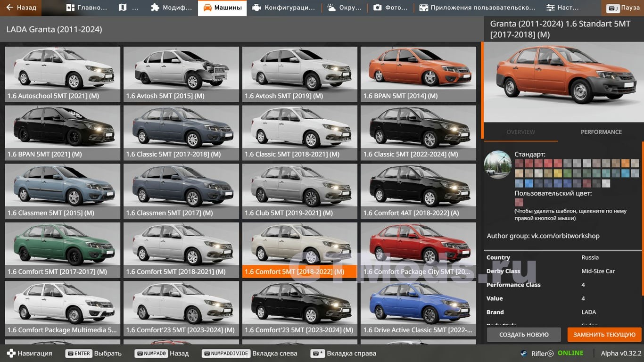The image size is (644, 362).
Task: Select the Машины vehicles tab
Action: pos(223,8)
